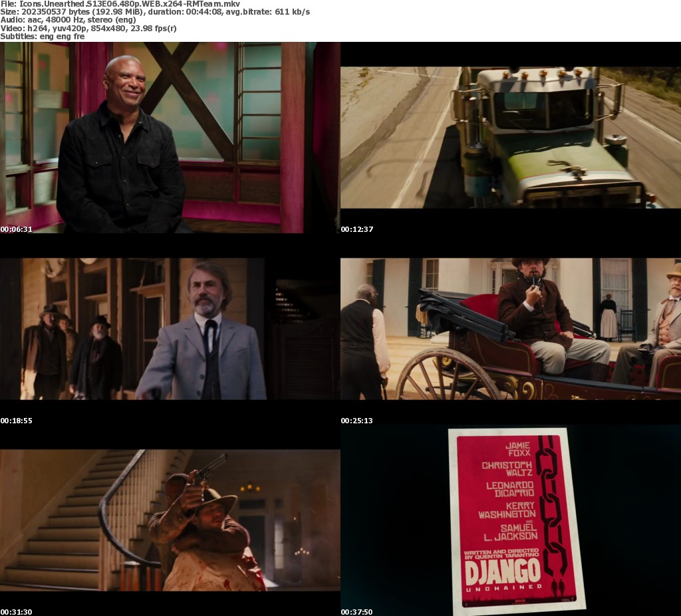Click LEONARDO DICAPRIO text on the poster

(510, 489)
